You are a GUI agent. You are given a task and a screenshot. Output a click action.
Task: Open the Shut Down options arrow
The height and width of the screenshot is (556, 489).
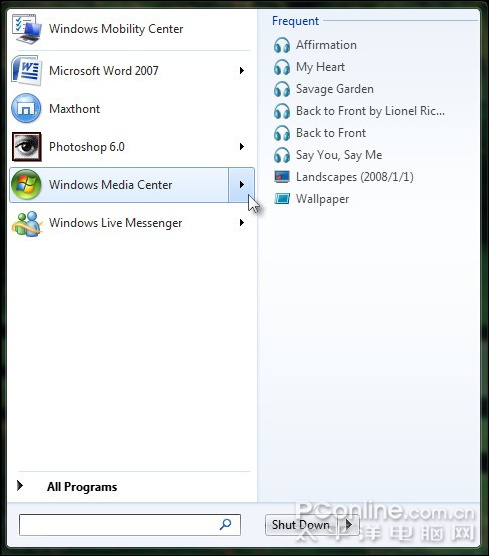(x=349, y=524)
